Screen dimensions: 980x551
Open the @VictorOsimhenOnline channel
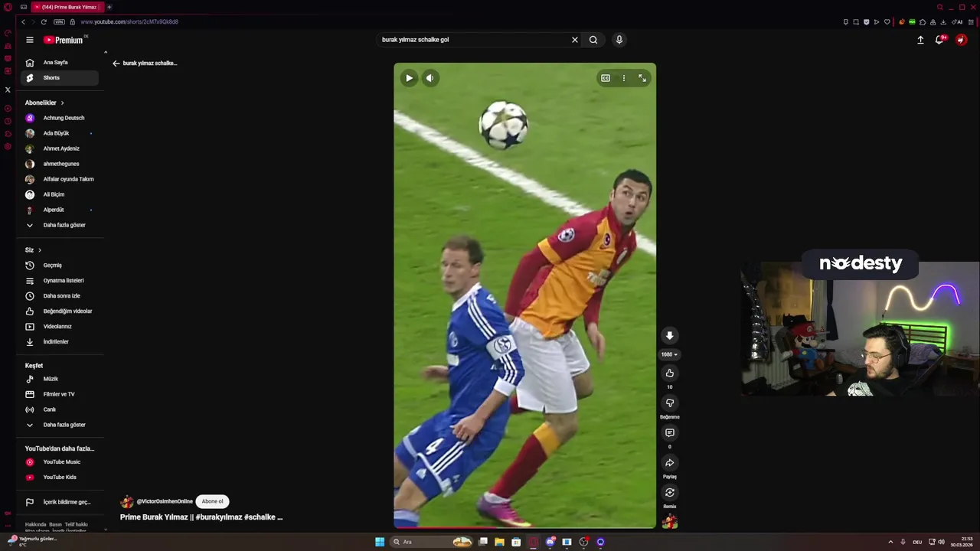pos(165,502)
